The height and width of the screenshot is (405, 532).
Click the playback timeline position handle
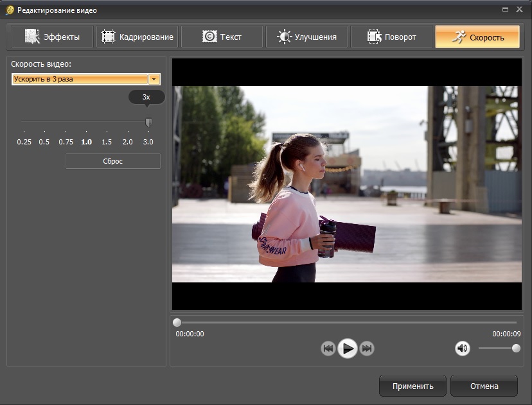coord(177,322)
